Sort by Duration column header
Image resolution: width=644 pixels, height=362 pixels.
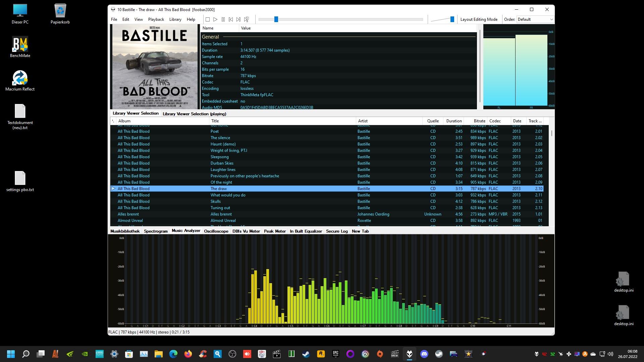[x=454, y=121]
